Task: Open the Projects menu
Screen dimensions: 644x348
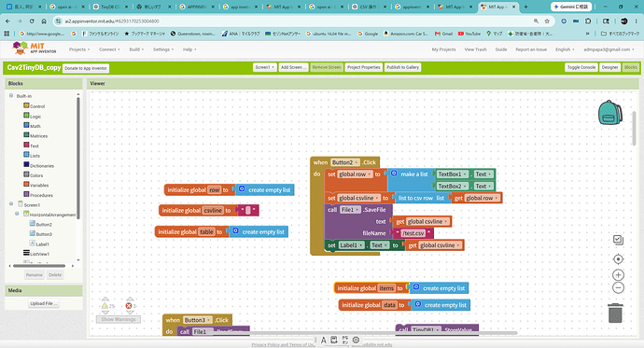Action: [79, 49]
